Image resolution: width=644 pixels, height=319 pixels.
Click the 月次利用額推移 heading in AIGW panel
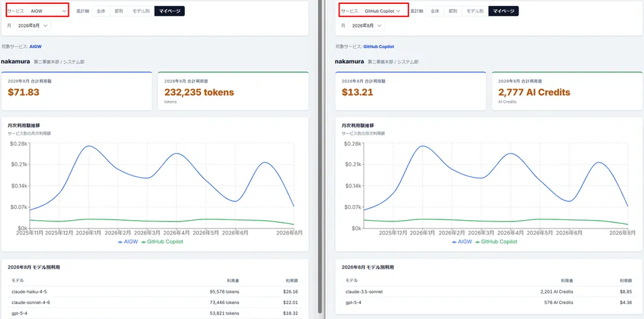pos(24,126)
